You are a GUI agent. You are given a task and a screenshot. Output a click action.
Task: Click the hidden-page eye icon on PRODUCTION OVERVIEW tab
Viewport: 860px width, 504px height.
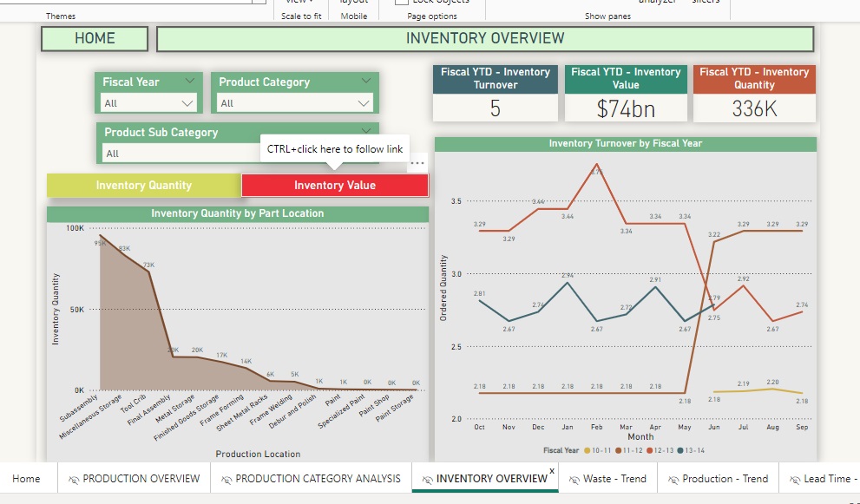point(74,479)
